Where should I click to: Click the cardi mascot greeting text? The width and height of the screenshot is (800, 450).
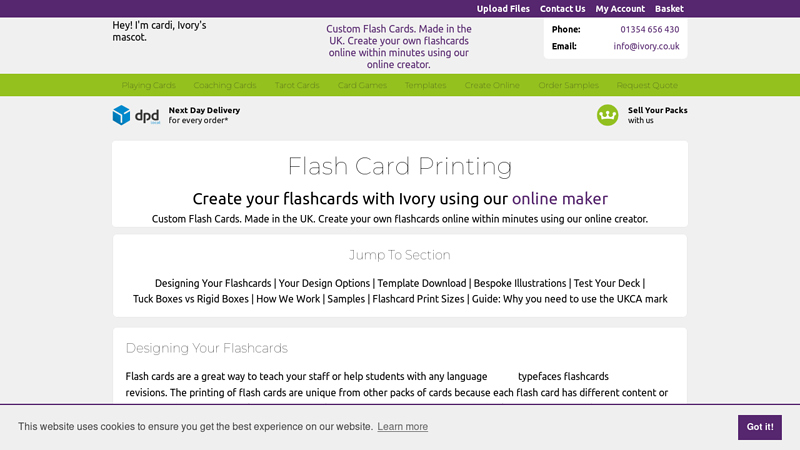pyautogui.click(x=159, y=31)
